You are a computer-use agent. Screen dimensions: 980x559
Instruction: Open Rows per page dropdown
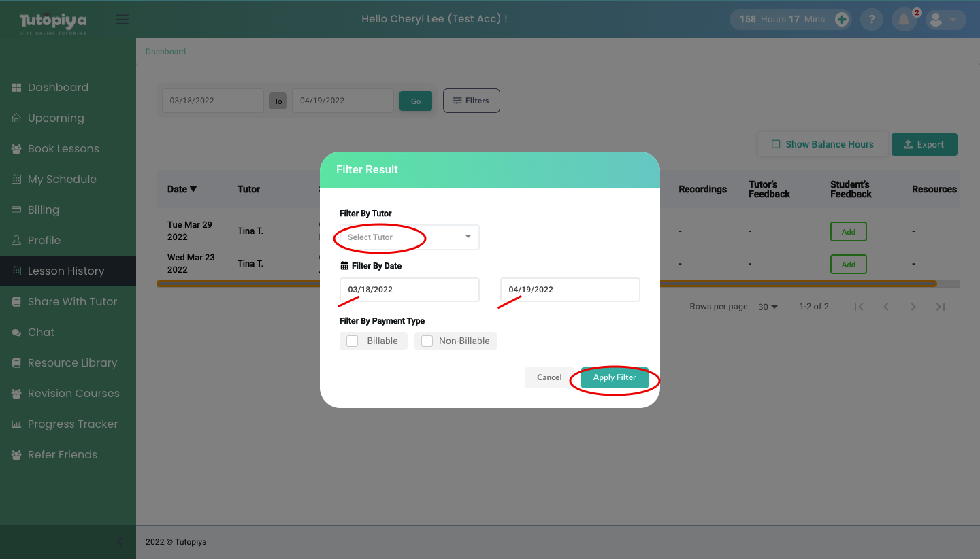pyautogui.click(x=768, y=307)
